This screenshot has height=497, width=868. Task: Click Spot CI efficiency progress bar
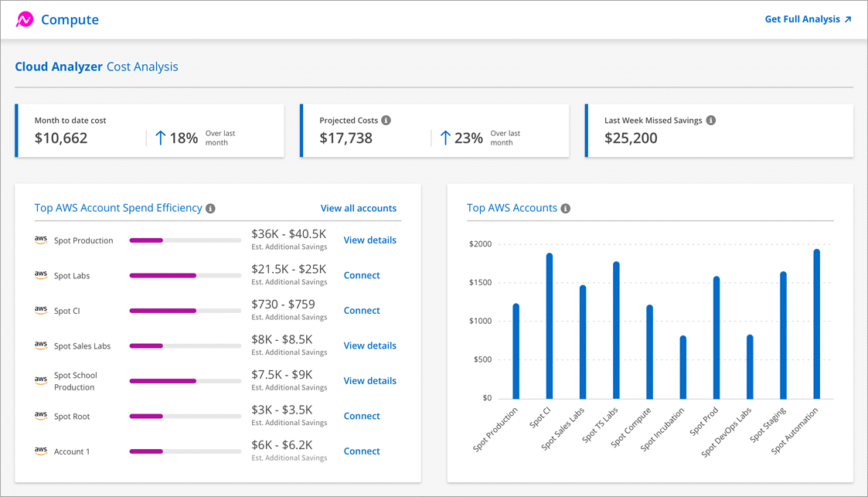pos(185,311)
